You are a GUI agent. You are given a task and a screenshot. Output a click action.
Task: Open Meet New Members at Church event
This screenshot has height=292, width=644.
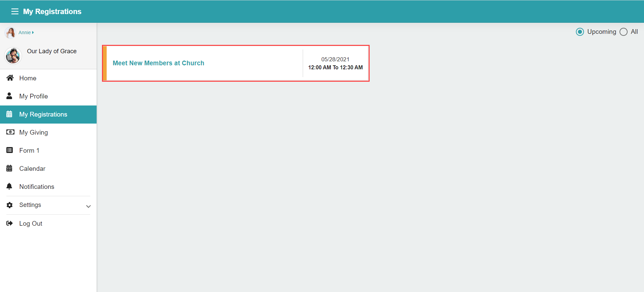pyautogui.click(x=158, y=63)
